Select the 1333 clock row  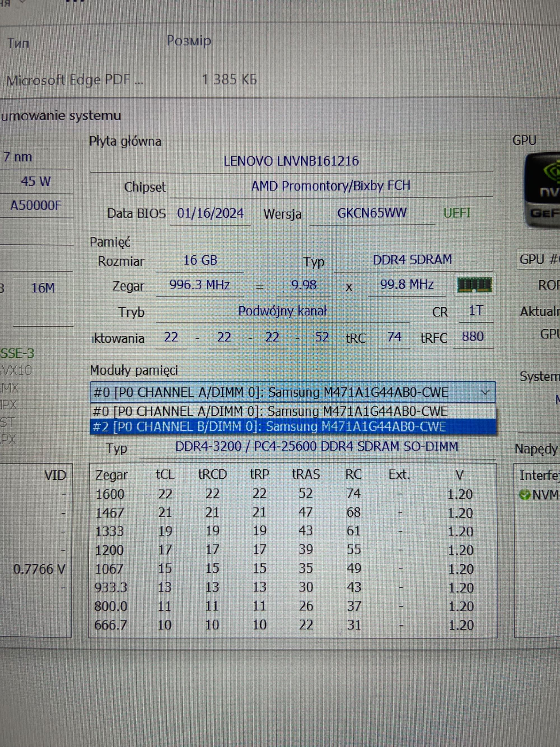point(293,531)
